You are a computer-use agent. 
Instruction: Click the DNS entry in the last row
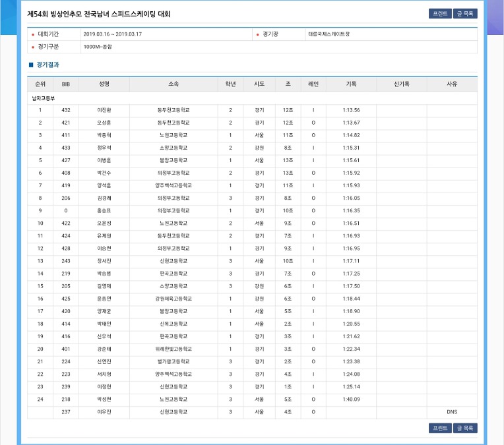452,412
